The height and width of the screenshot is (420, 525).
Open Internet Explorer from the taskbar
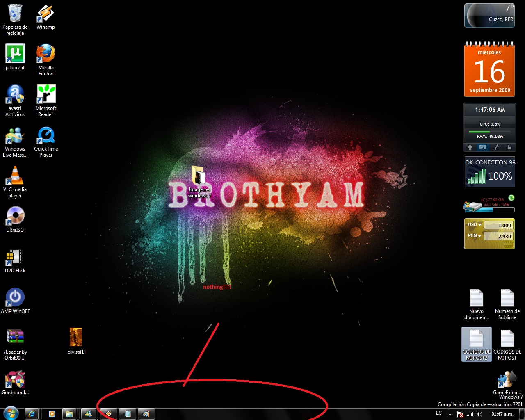click(32, 414)
